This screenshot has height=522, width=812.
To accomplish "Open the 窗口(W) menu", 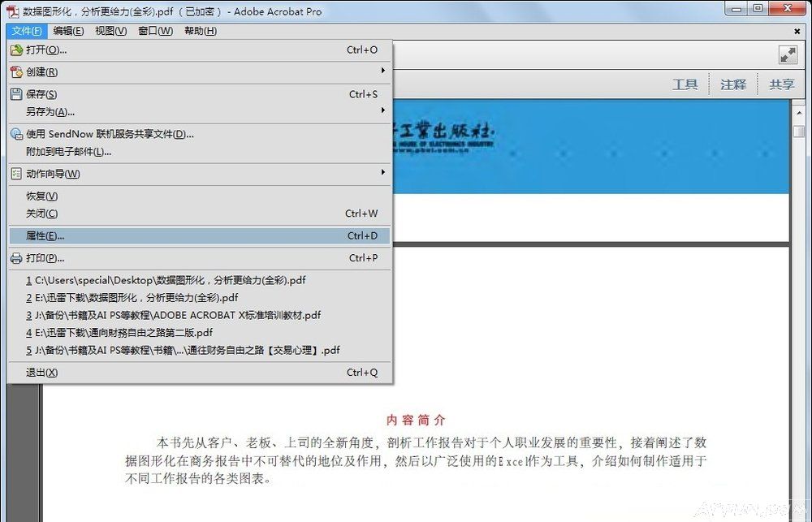I will (155, 31).
